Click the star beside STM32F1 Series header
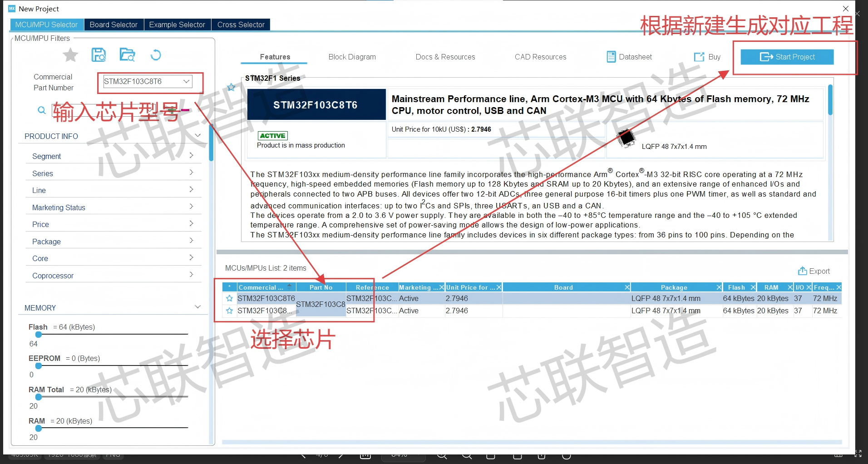This screenshot has height=464, width=868. [x=231, y=87]
